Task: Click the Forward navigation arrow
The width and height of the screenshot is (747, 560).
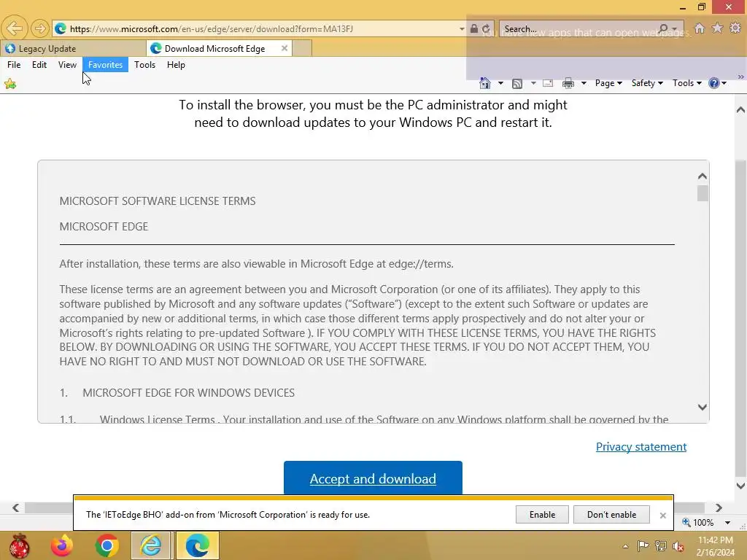Action: click(x=40, y=28)
